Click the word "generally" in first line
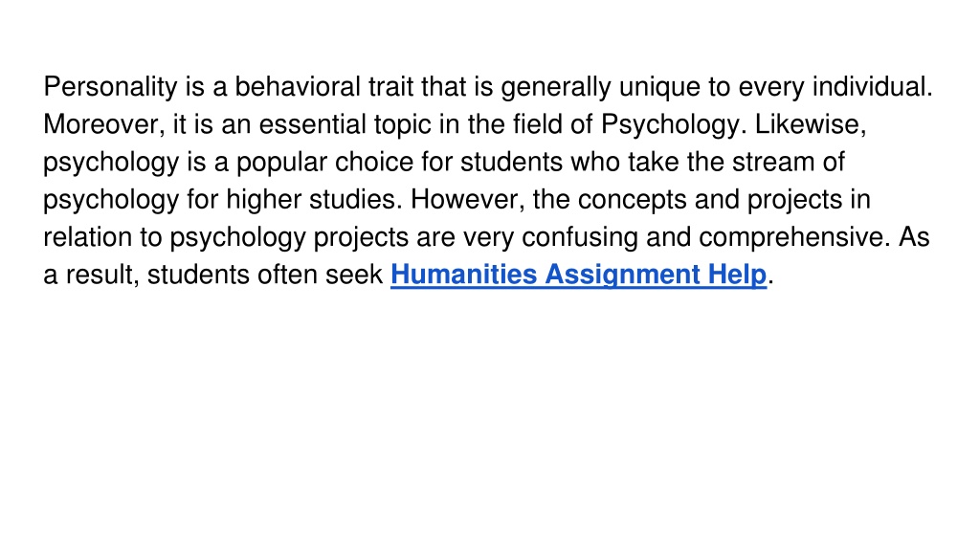The image size is (980, 551). pos(556,87)
